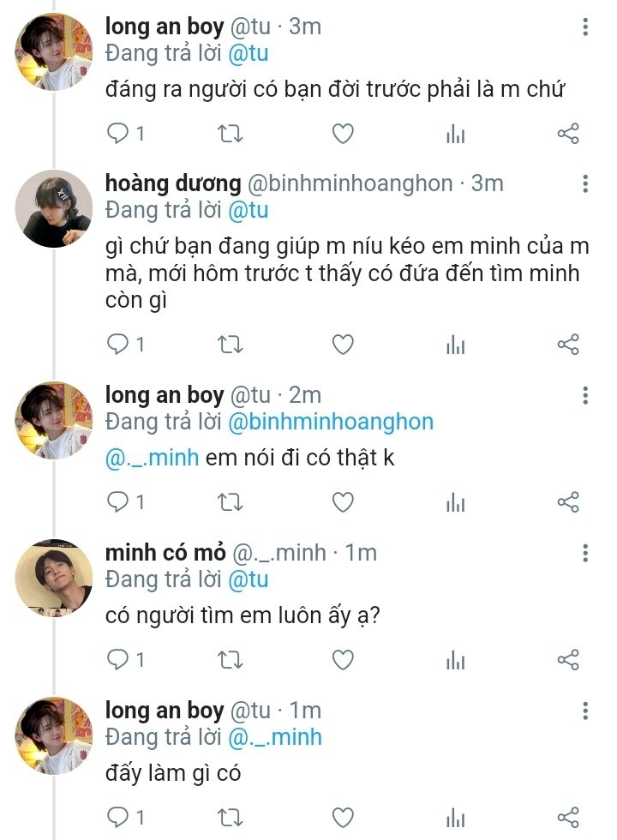Like the tweet "đáng ra người có bạn đời trước"
This screenshot has height=840, width=617.
click(343, 134)
